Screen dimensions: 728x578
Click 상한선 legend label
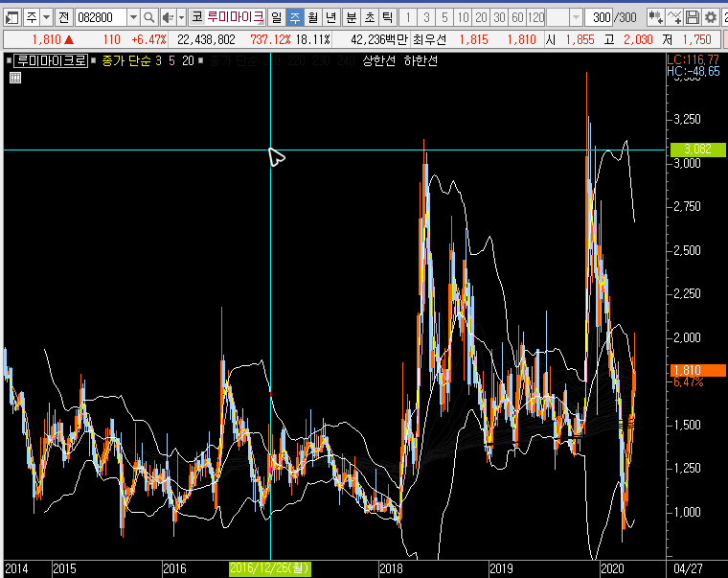point(379,60)
